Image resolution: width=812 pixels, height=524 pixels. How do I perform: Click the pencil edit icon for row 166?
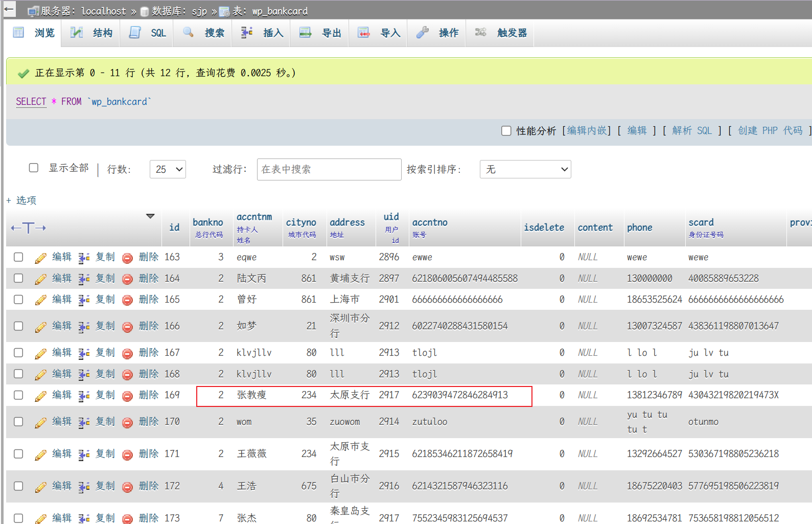[41, 327]
